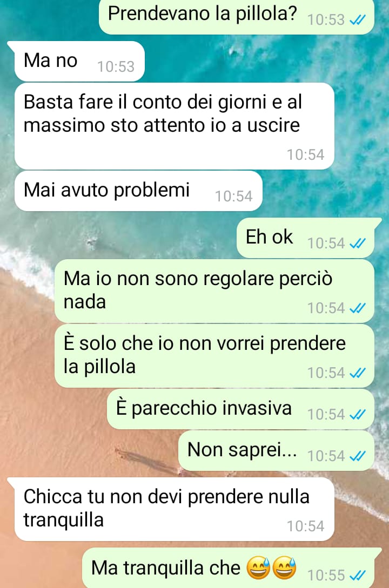
Task: Tap the 'Non saprei...' sent message
Action: click(276, 451)
